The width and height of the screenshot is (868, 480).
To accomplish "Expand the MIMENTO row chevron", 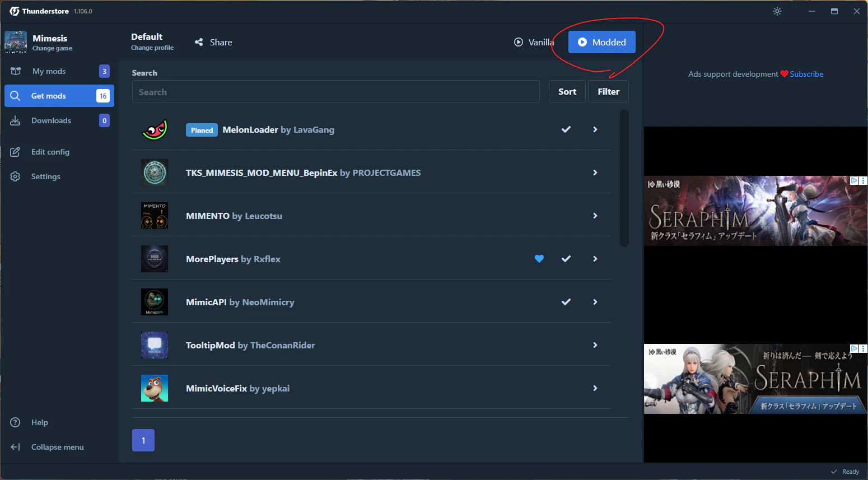I will click(x=595, y=216).
